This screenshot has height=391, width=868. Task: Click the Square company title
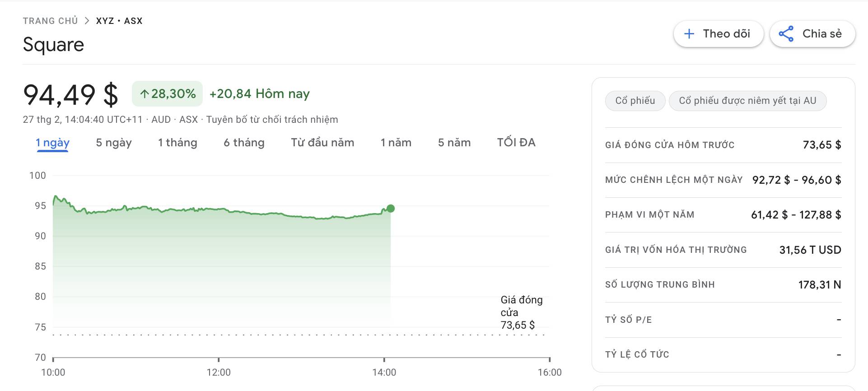[53, 45]
